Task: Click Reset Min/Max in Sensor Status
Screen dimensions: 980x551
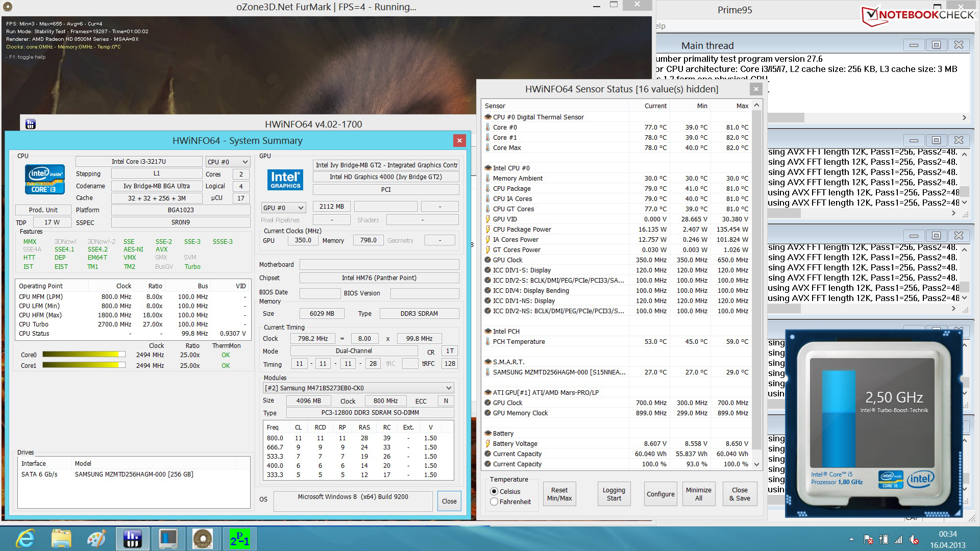Action: (x=559, y=494)
